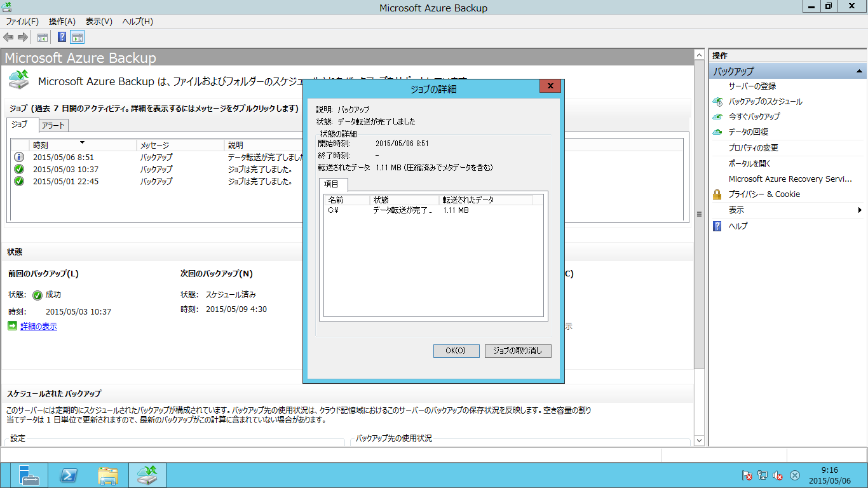868x488 pixels.
Task: Click ポータルを開く action
Action: [750, 163]
